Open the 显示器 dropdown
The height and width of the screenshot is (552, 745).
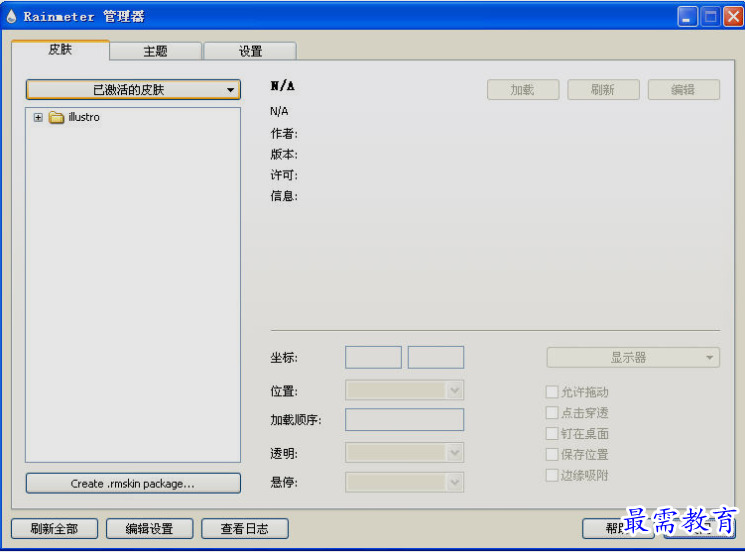[x=633, y=357]
